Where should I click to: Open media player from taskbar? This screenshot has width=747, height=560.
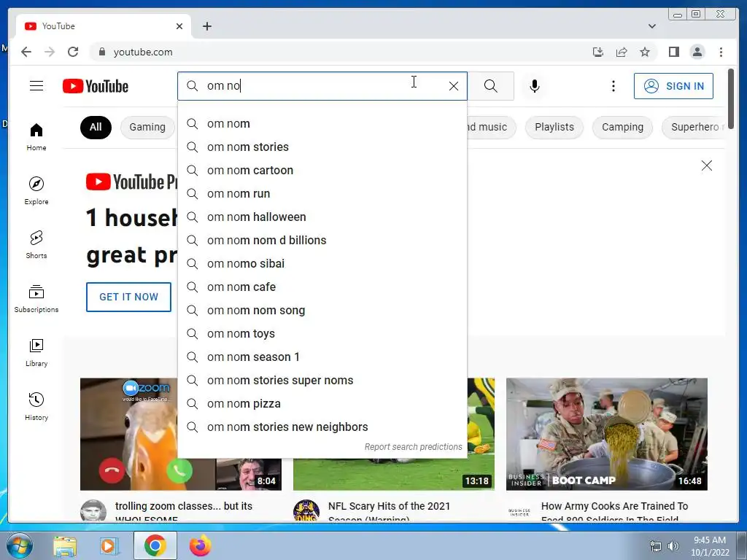109,546
